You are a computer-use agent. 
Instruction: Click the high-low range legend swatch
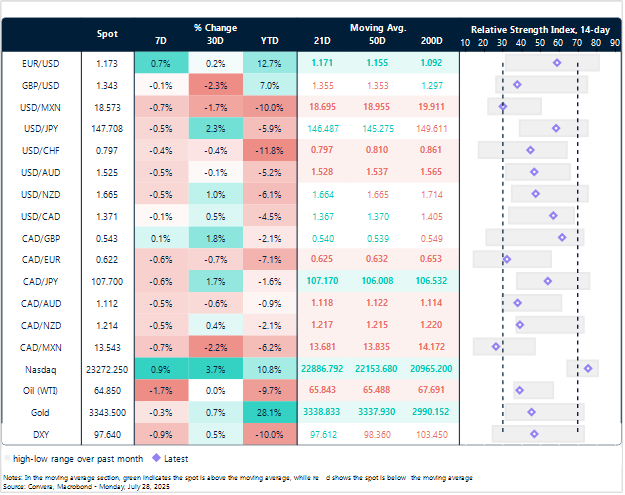coord(9,457)
